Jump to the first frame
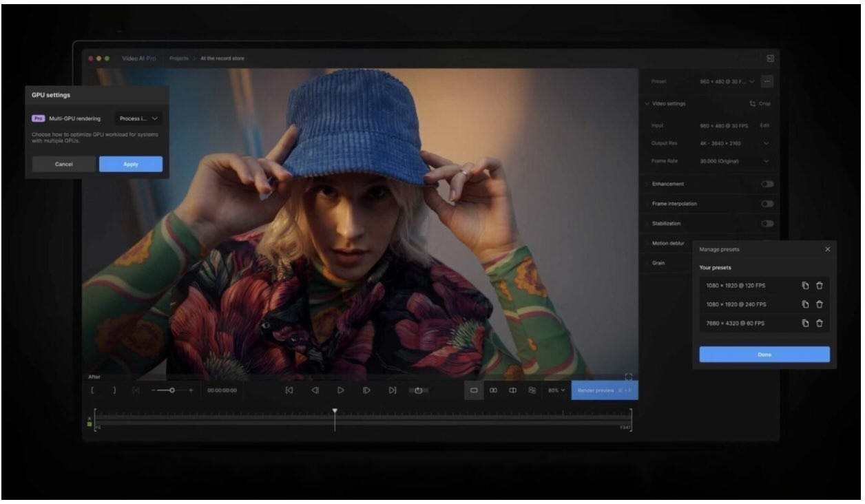Viewport: 865px width, 504px height. (x=289, y=390)
